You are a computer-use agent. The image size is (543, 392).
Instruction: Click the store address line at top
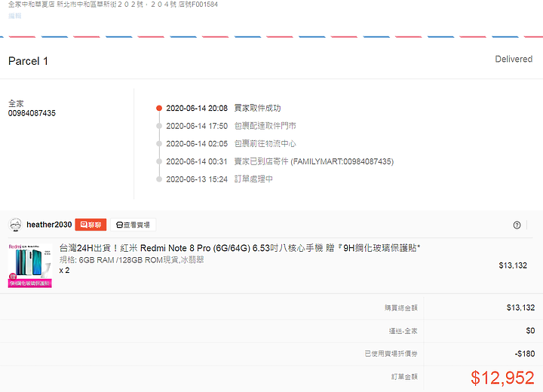tap(113, 5)
